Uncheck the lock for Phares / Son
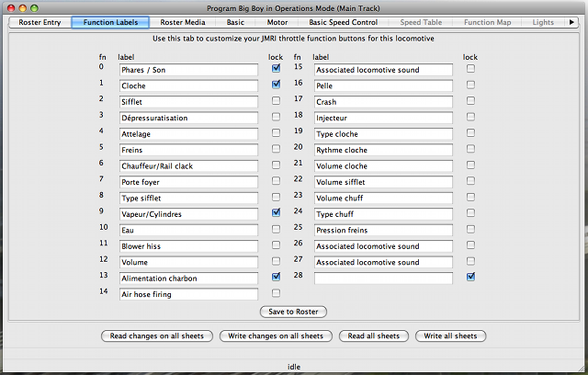 coord(276,68)
